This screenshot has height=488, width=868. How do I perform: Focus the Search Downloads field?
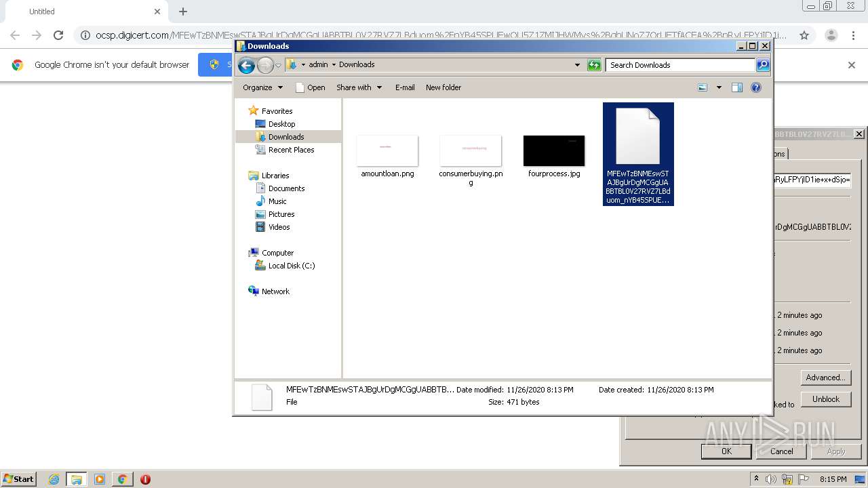tap(680, 65)
